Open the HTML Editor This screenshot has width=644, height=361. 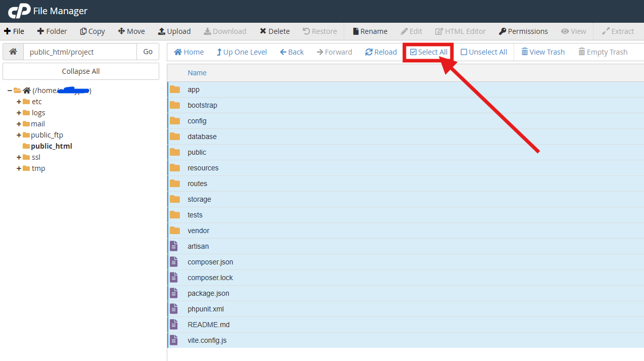click(x=461, y=31)
